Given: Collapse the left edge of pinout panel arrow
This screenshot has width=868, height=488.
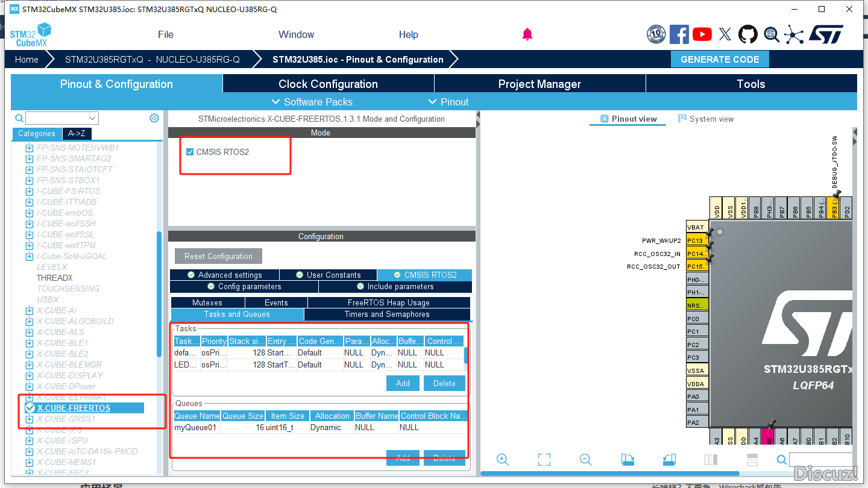Looking at the screenshot, I should click(x=479, y=116).
